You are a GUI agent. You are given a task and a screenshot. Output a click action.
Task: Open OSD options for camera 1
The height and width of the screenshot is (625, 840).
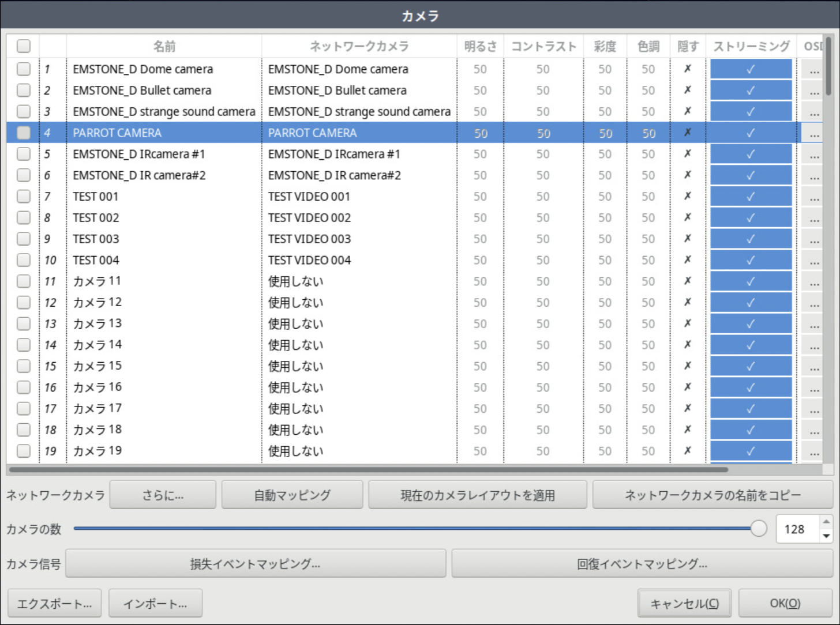tap(813, 70)
